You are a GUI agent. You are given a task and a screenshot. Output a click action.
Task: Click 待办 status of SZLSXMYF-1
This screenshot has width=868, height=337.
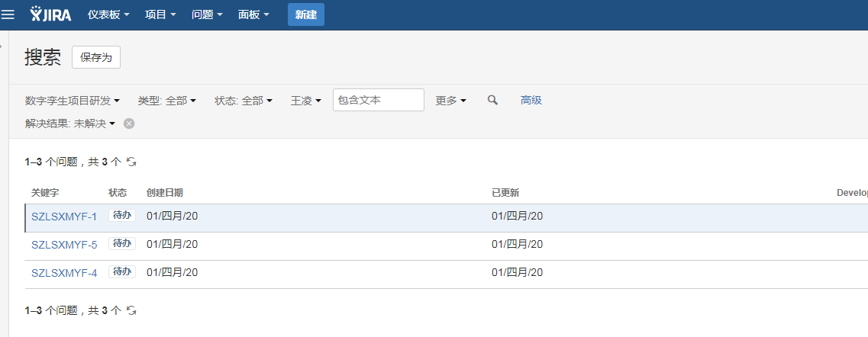[122, 216]
